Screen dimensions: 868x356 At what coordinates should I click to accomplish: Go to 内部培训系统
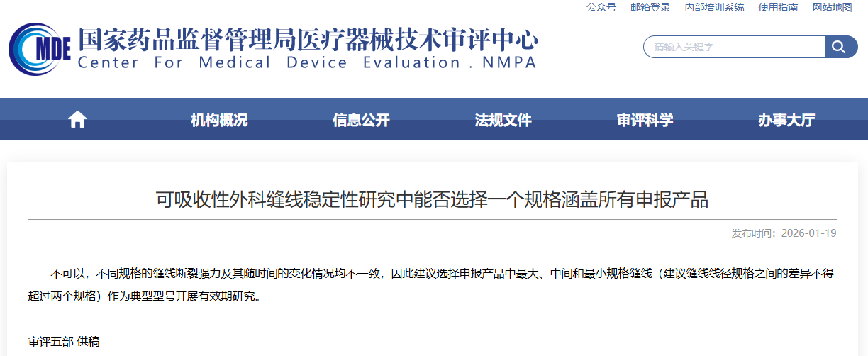pyautogui.click(x=714, y=7)
